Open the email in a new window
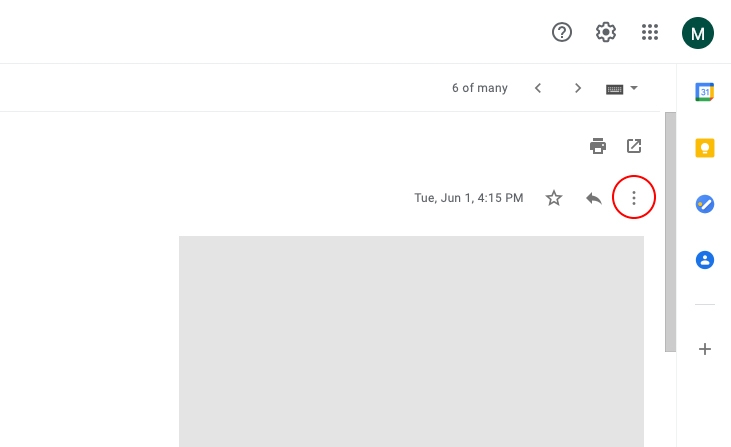 click(634, 146)
